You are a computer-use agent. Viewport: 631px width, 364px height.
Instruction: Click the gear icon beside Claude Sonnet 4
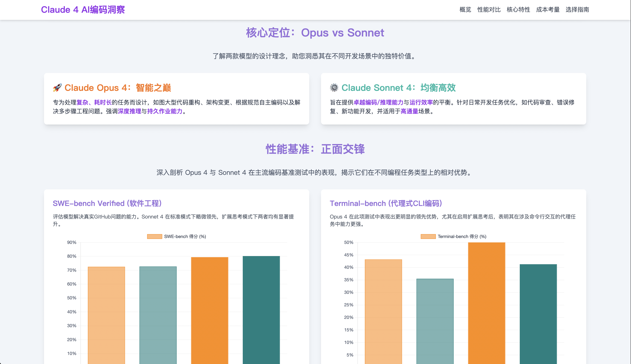(334, 88)
